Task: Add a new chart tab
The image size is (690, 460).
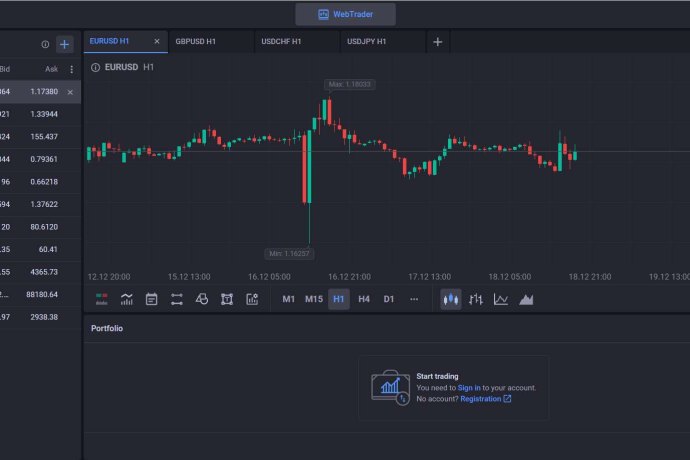Action: 438,42
